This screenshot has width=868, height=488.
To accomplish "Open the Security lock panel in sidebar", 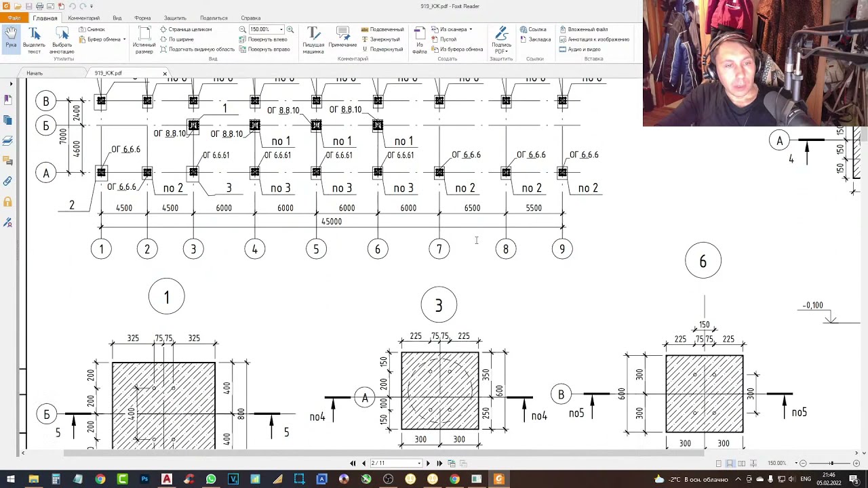I will [x=7, y=201].
